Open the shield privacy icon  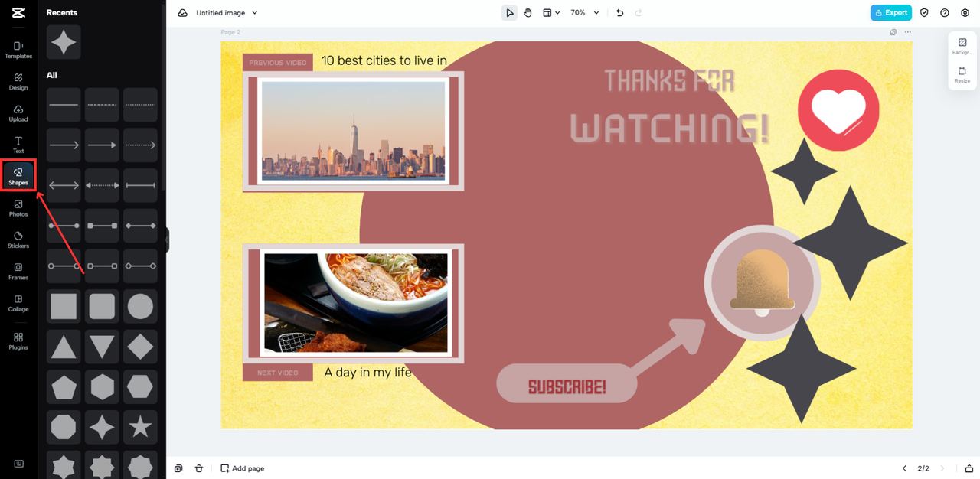click(924, 13)
